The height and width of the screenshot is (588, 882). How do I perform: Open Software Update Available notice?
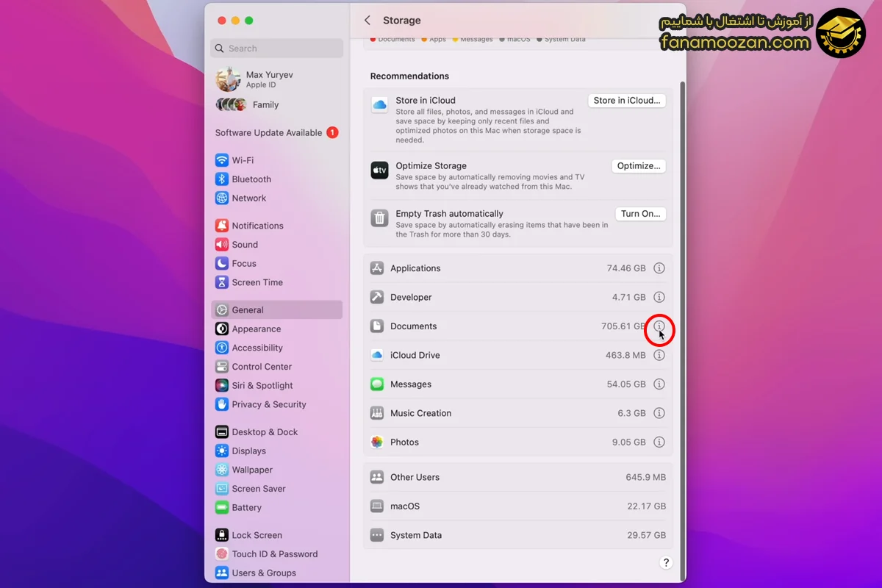(x=276, y=133)
